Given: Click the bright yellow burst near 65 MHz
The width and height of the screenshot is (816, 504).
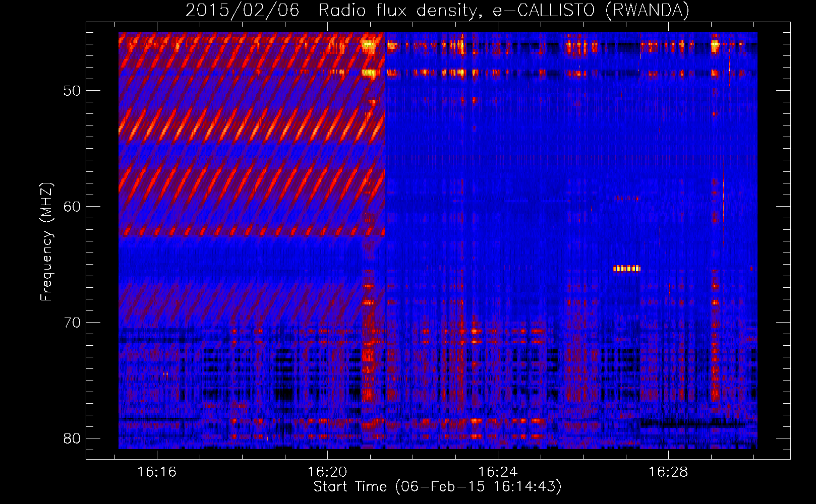Looking at the screenshot, I should [626, 269].
